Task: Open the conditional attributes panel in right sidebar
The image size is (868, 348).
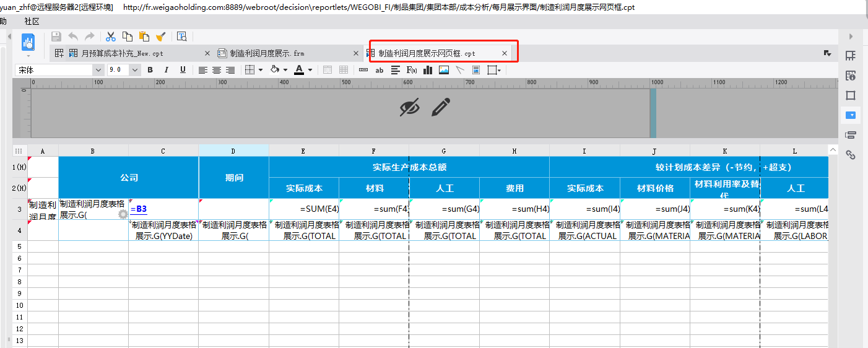Action: (851, 135)
